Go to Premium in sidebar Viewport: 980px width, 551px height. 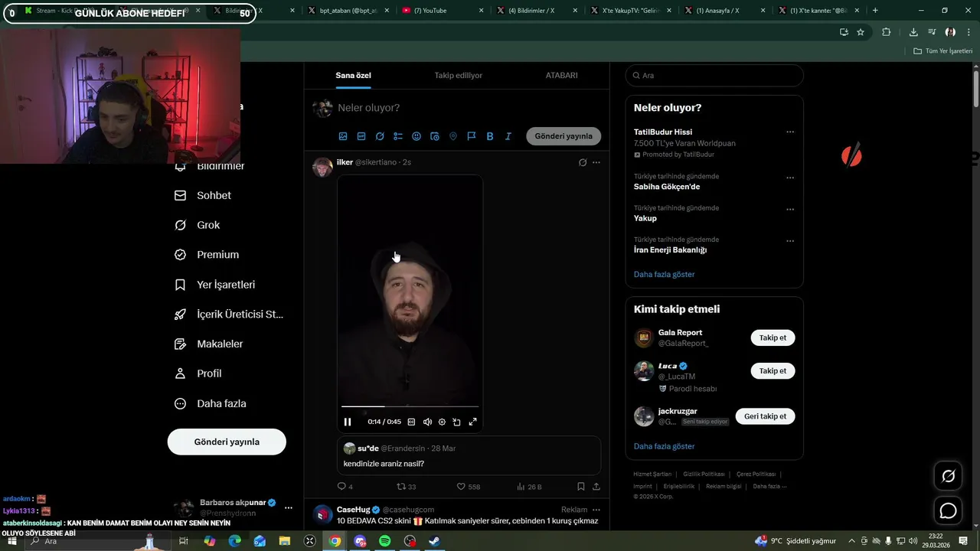pos(207,255)
